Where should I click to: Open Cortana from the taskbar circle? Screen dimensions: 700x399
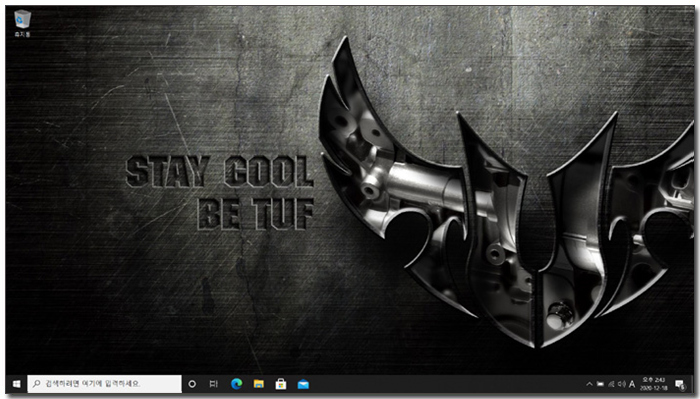(192, 384)
